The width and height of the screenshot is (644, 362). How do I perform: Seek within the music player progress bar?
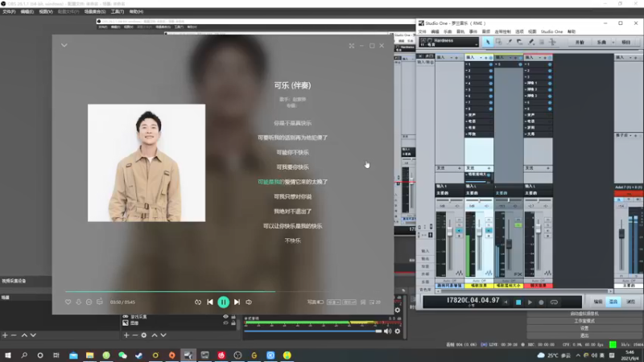click(224, 291)
